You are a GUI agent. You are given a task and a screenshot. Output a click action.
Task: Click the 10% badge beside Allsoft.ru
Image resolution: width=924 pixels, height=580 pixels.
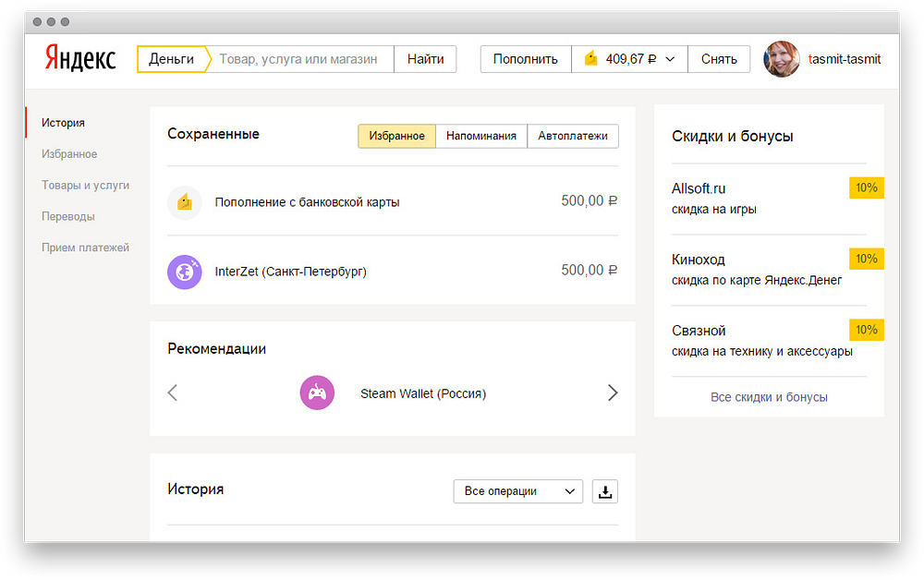[867, 187]
